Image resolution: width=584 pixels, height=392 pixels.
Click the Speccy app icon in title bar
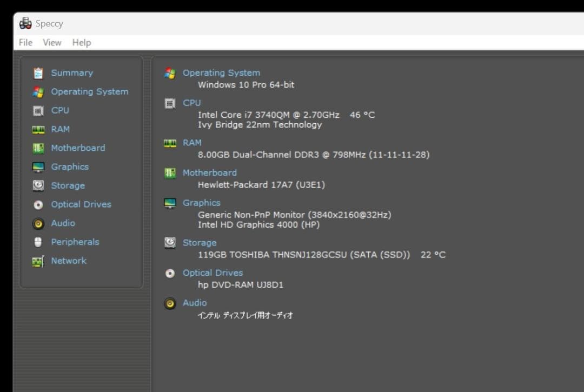(25, 23)
